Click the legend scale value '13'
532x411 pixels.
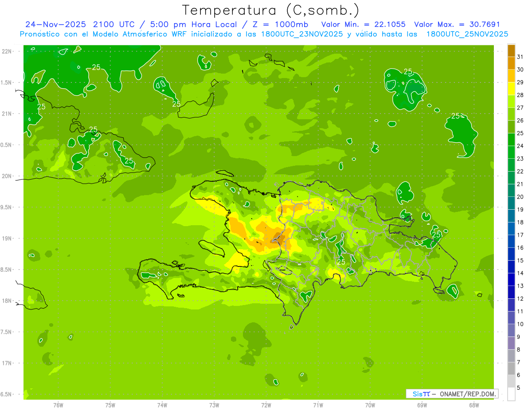click(x=520, y=286)
